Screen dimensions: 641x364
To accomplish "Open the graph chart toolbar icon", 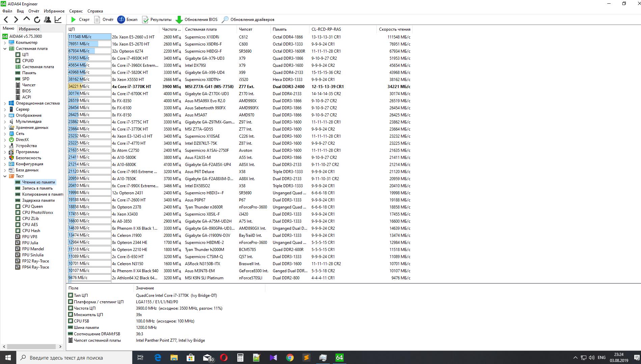I will coord(58,20).
